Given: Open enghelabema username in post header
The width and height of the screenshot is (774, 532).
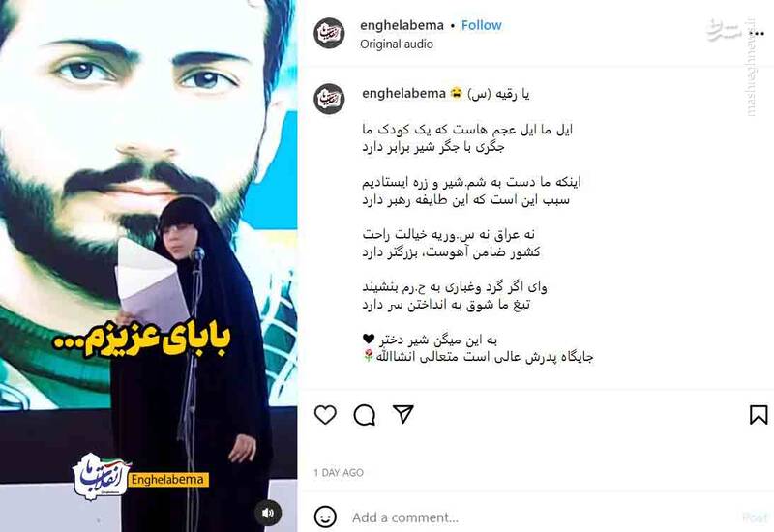Looking at the screenshot, I should (x=402, y=25).
